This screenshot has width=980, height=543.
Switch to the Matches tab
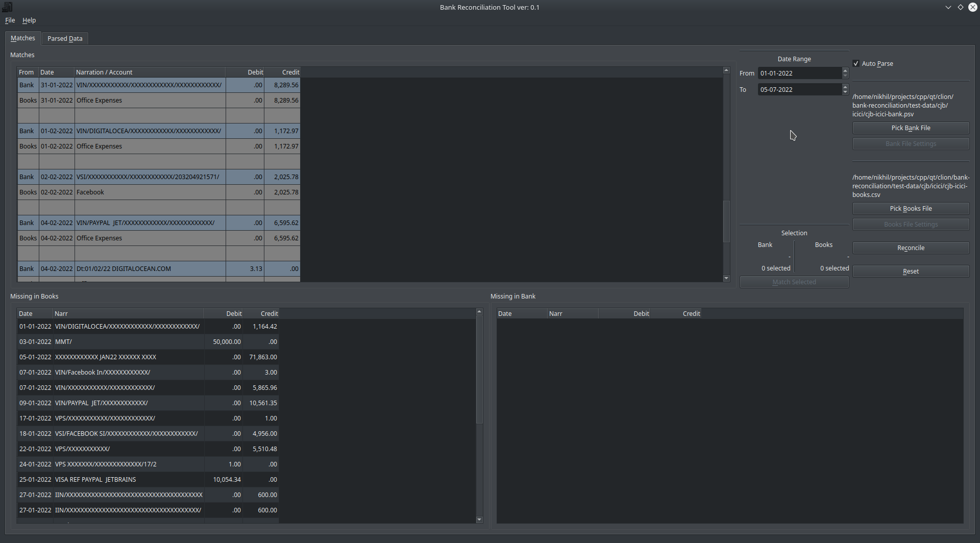[23, 38]
